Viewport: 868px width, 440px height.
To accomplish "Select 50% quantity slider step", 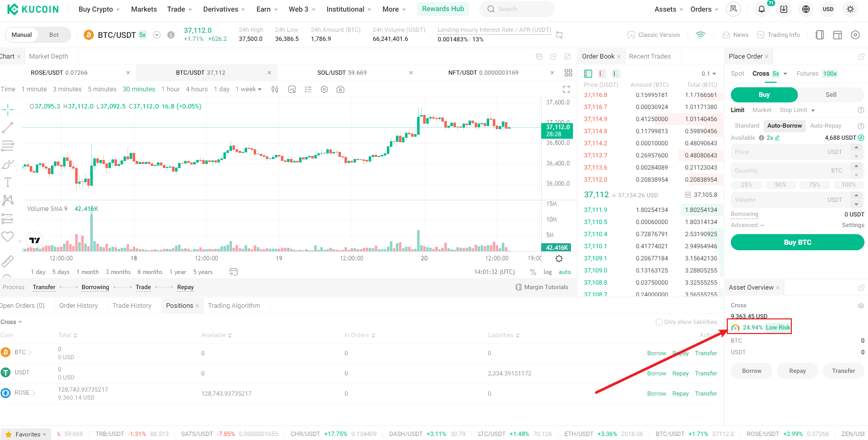I will pyautogui.click(x=780, y=185).
